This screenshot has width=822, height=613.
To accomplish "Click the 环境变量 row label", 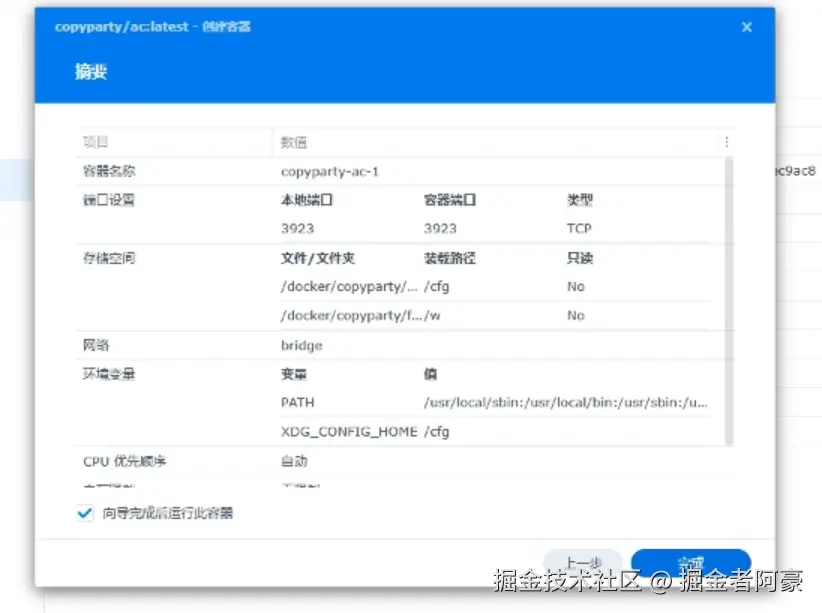I will coord(109,373).
